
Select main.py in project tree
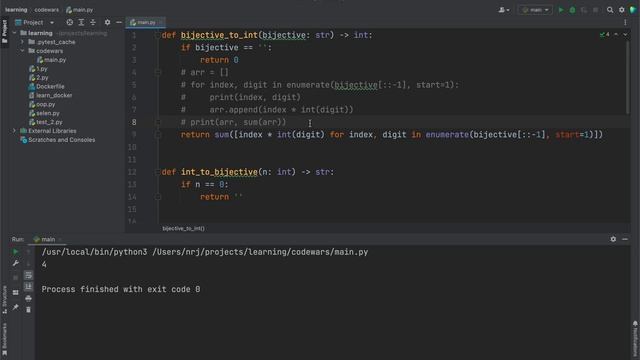[51, 60]
